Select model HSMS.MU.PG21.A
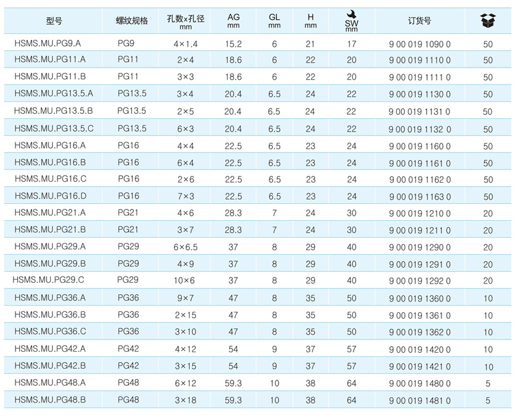 point(50,213)
